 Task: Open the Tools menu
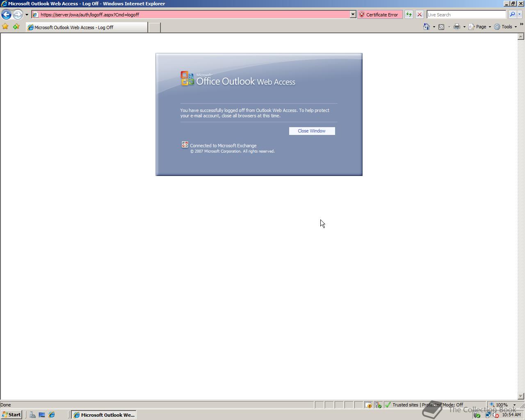505,27
